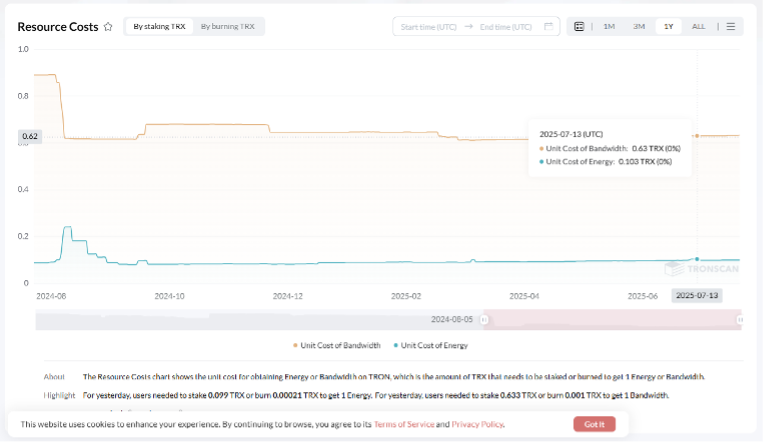Set chart range to 1Y
This screenshot has height=442, width=764.
point(668,26)
